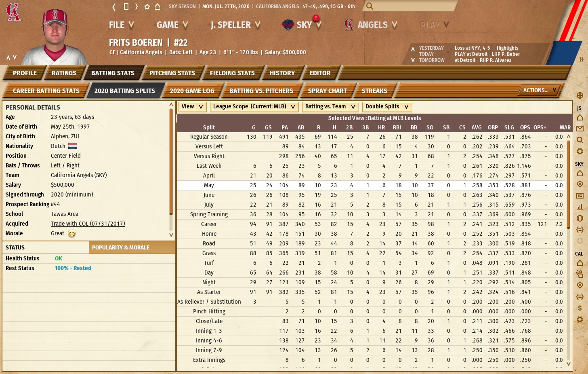Click the baseball icon in SKY sidebar section
The width and height of the screenshot is (588, 374).
coord(580,218)
